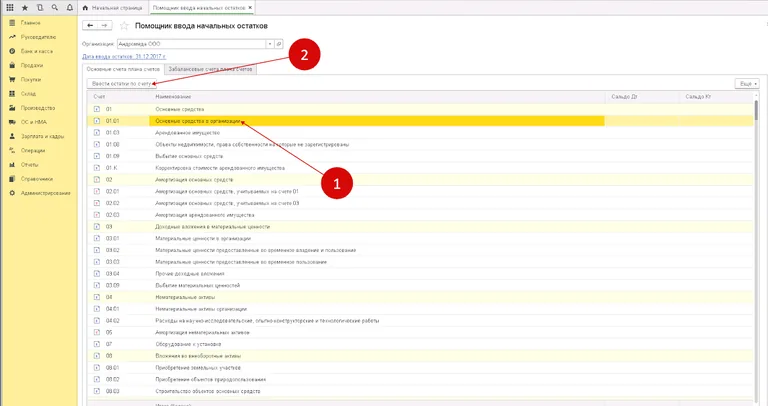Expand the Организация dropdown list

pyautogui.click(x=268, y=44)
